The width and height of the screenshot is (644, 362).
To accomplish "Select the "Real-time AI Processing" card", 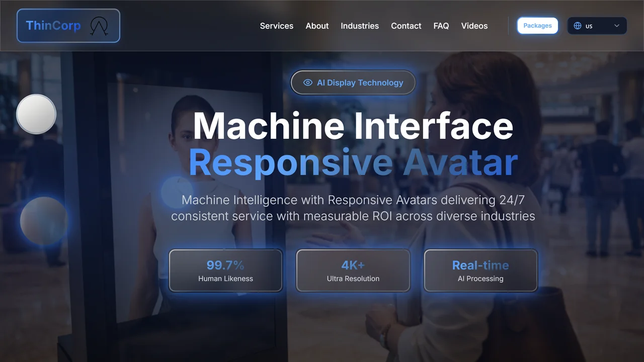I will click(x=480, y=270).
